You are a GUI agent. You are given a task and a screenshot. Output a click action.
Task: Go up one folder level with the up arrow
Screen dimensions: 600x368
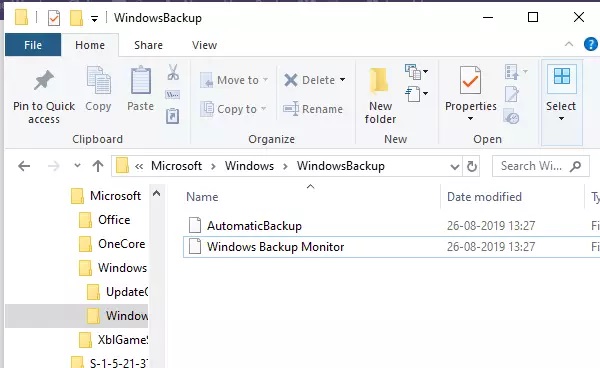(98, 166)
